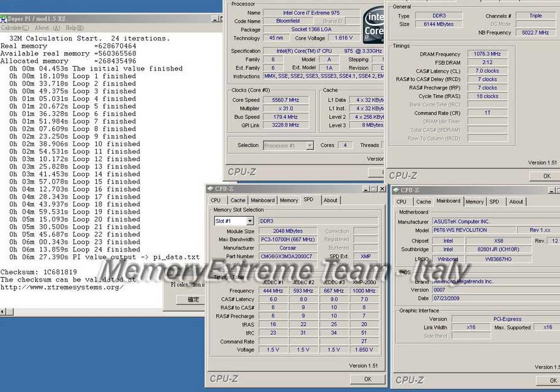This screenshot has width=560, height=392.
Task: Click the Super PI title bar icon
Action: (4, 19)
